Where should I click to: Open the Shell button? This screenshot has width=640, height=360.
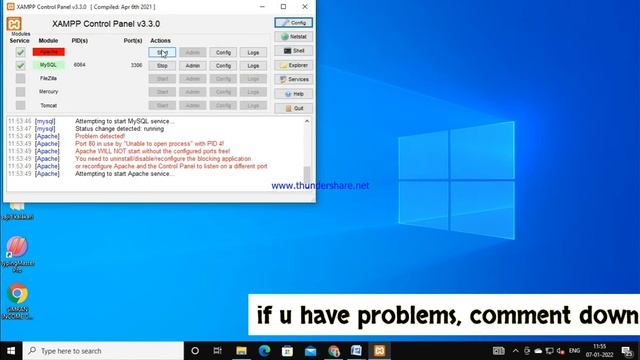(x=293, y=51)
